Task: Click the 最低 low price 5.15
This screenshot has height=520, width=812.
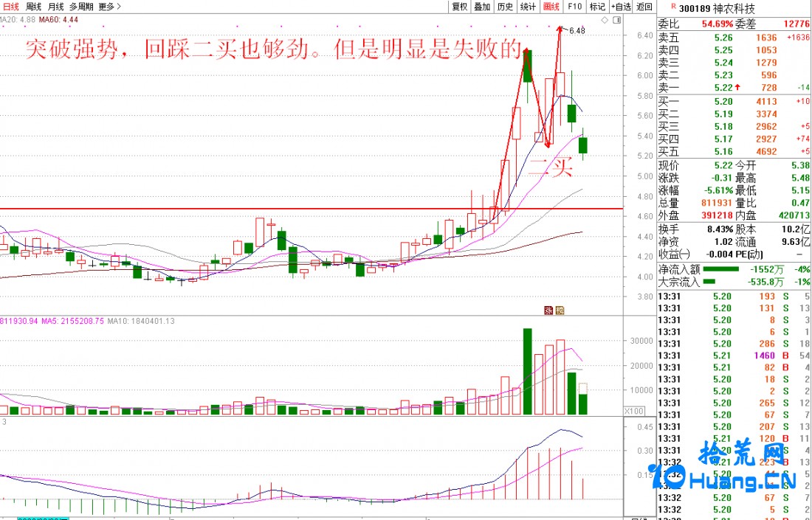Action: click(x=800, y=190)
